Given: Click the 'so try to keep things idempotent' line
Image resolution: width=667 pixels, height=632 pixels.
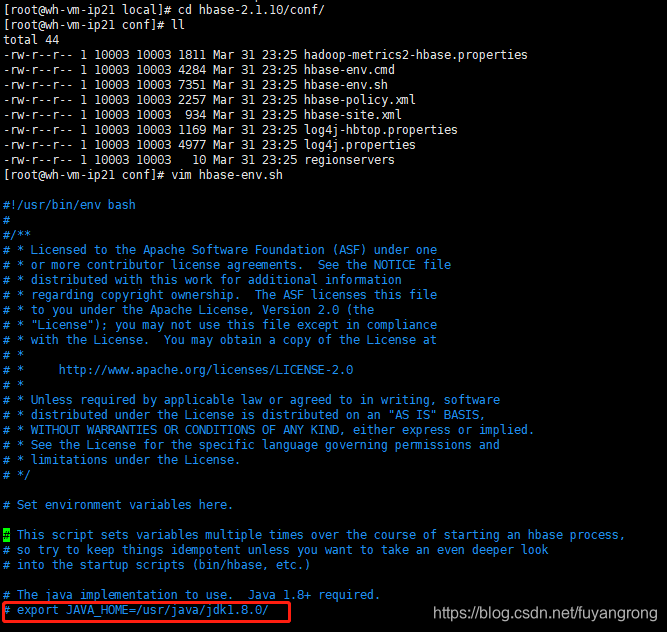Looking at the screenshot, I should click(276, 550).
